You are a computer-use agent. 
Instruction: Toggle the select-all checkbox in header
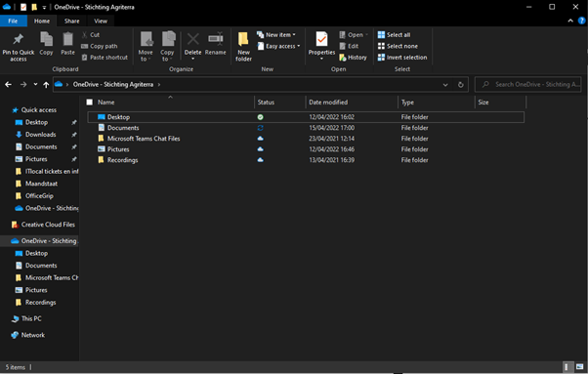89,103
